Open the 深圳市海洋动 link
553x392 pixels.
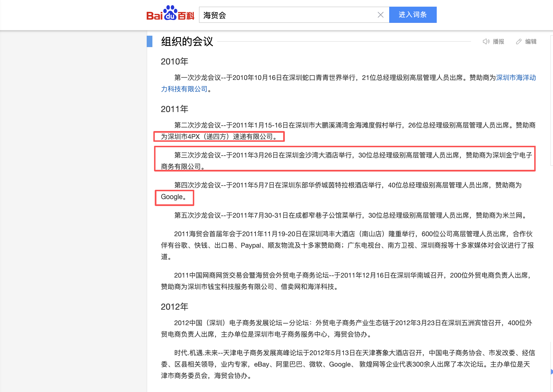(x=516, y=78)
